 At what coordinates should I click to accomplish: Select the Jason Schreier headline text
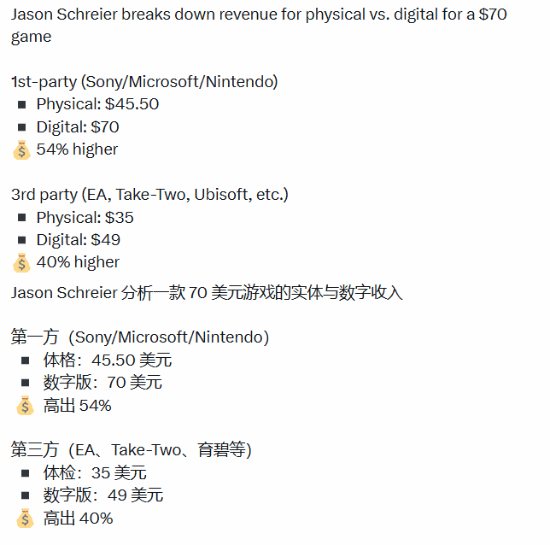tap(259, 26)
